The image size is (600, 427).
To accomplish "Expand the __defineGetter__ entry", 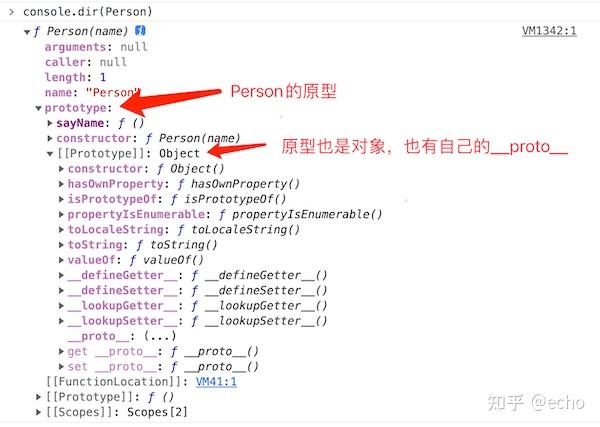I will click(61, 275).
